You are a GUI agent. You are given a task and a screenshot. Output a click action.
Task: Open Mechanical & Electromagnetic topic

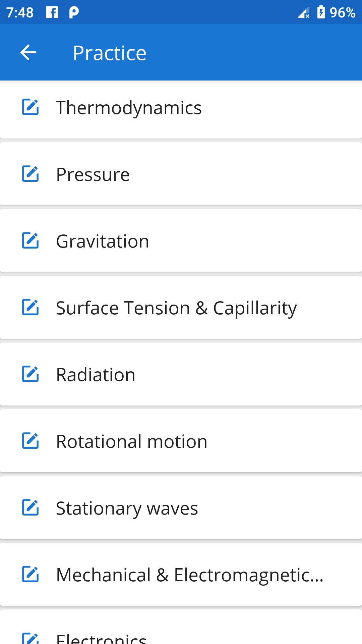(x=190, y=575)
